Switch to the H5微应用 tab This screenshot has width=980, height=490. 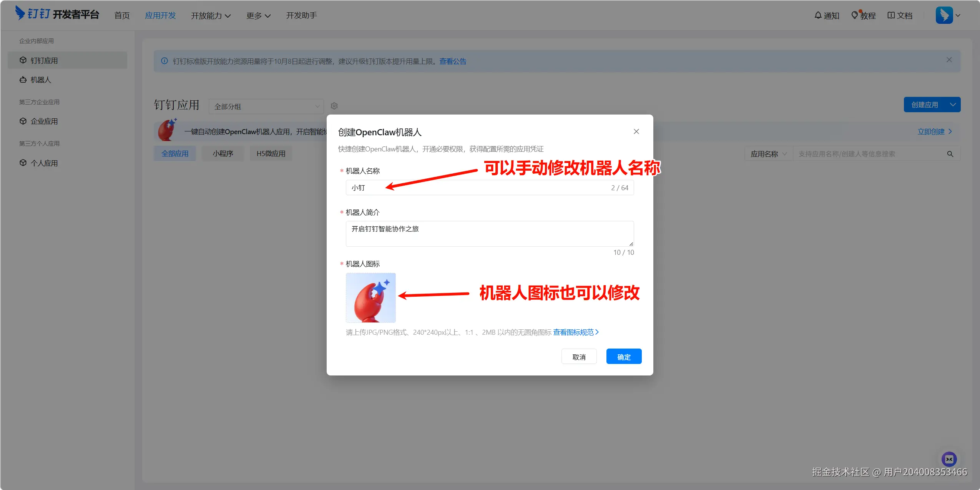[271, 153]
